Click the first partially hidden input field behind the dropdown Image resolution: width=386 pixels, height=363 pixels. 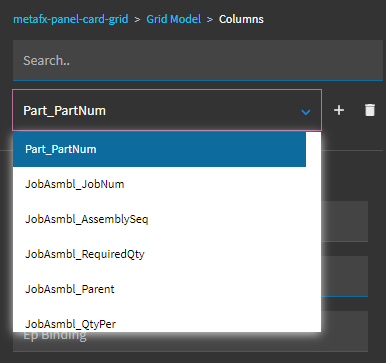[x=345, y=221]
